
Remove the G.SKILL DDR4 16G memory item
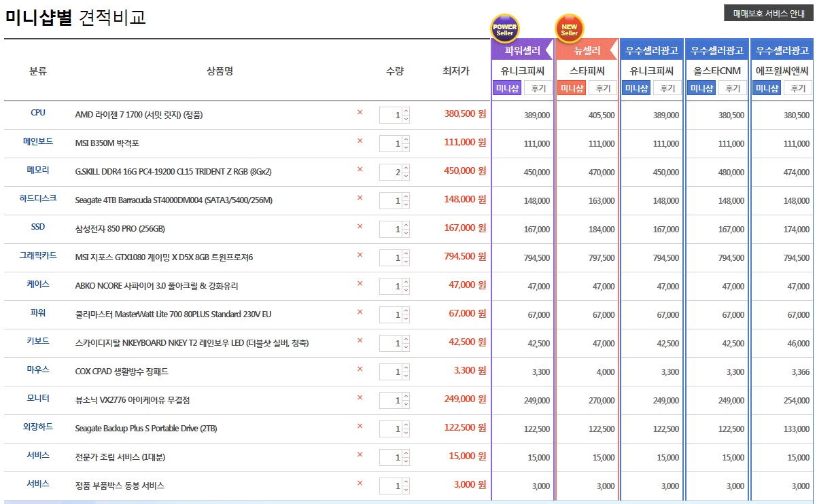pyautogui.click(x=360, y=170)
